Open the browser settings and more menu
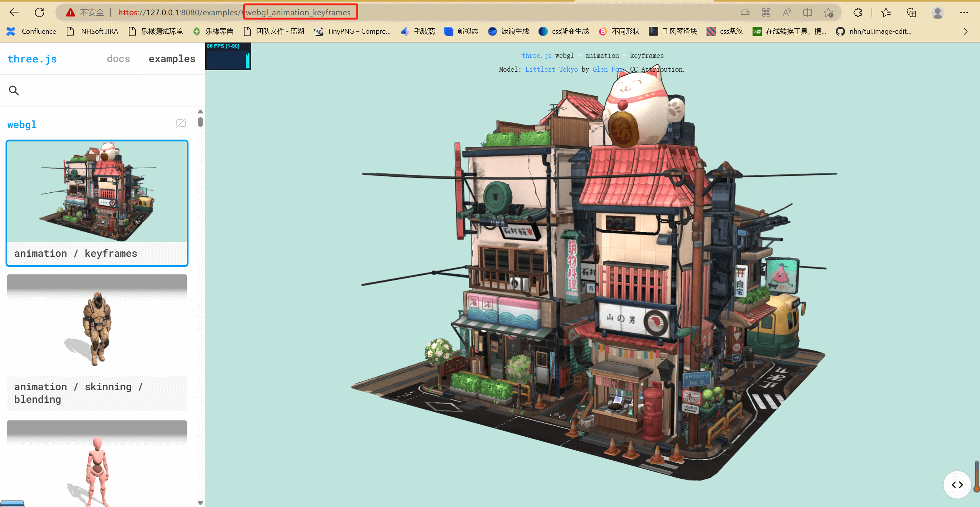The image size is (980, 507). 964,13
